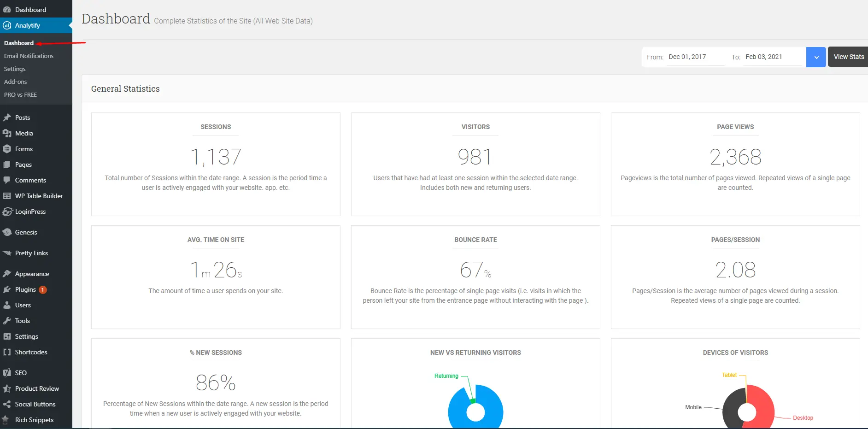Viewport: 868px width, 429px height.
Task: Click the 2,368 page views value
Action: (x=735, y=157)
